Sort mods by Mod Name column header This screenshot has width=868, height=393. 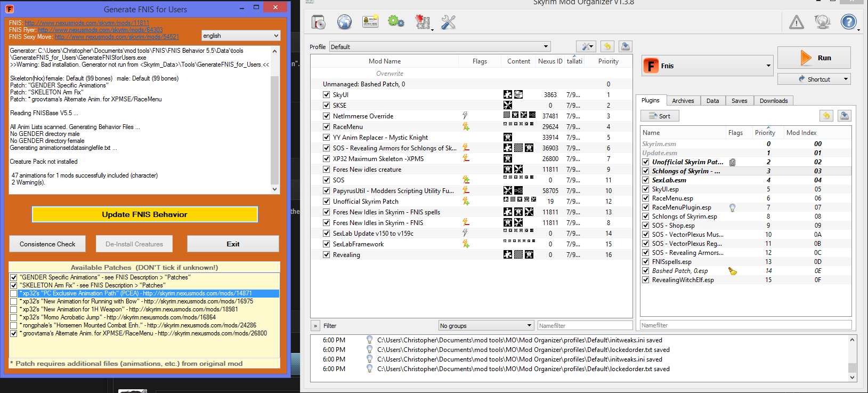[x=384, y=61]
